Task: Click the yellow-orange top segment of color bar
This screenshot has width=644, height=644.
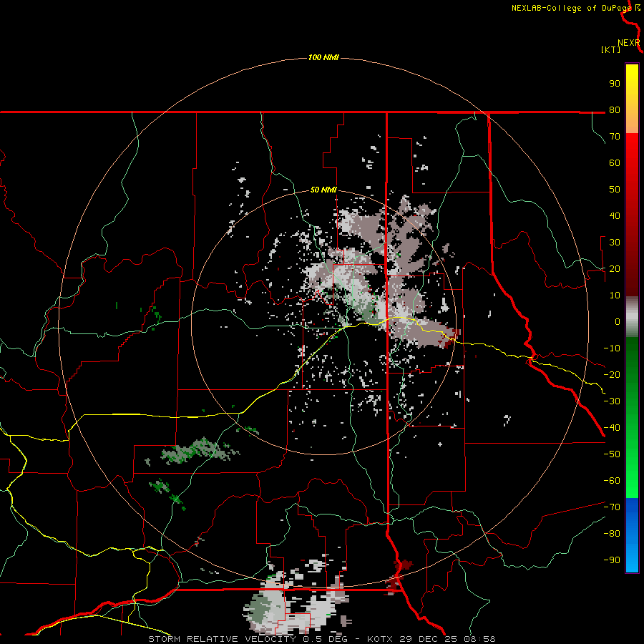Action: pos(632,99)
